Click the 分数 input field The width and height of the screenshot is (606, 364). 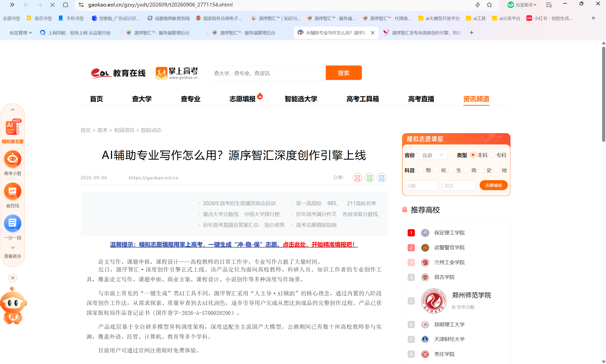(x=421, y=186)
